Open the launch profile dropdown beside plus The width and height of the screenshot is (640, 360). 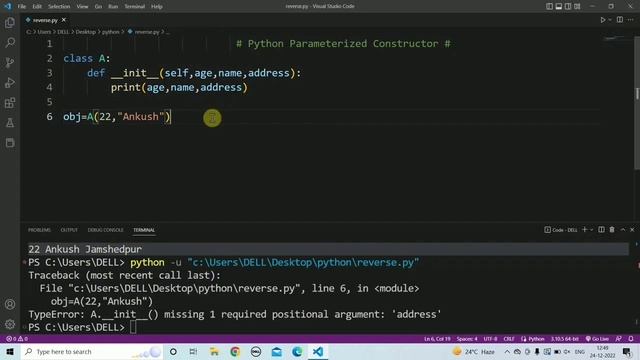[591, 230]
